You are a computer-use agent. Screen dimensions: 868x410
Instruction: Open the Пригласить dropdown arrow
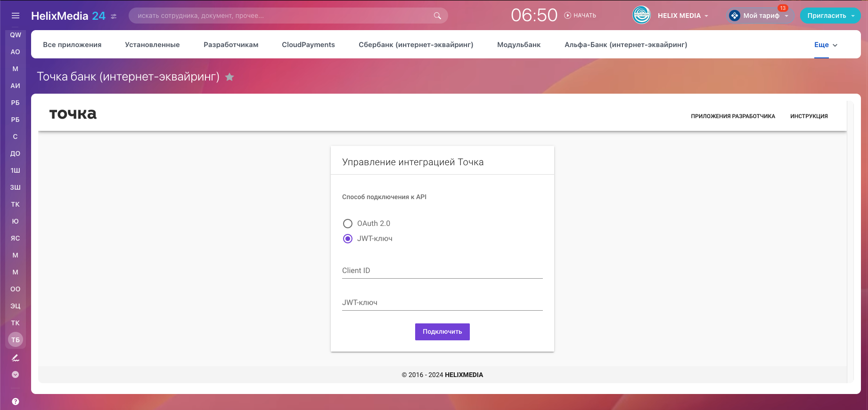853,16
